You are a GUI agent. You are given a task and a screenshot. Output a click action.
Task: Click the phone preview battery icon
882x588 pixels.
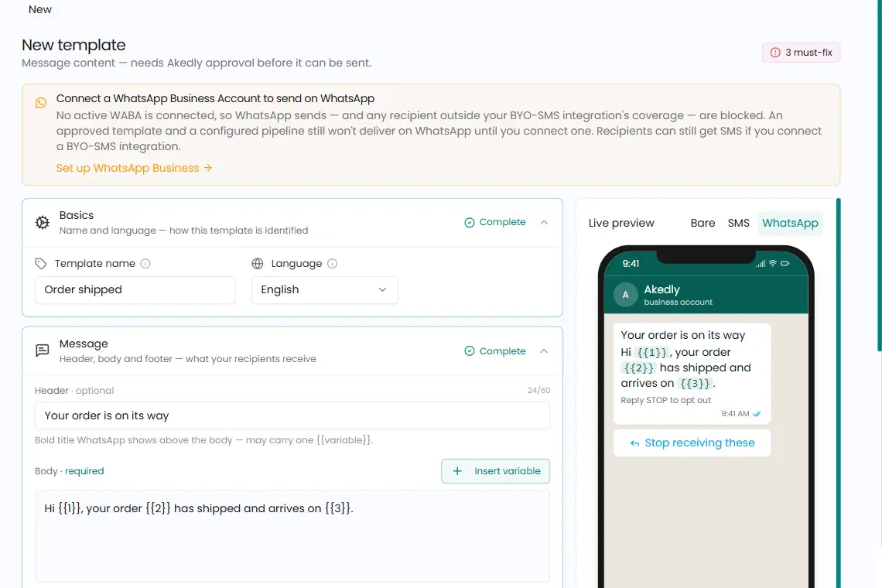click(785, 263)
